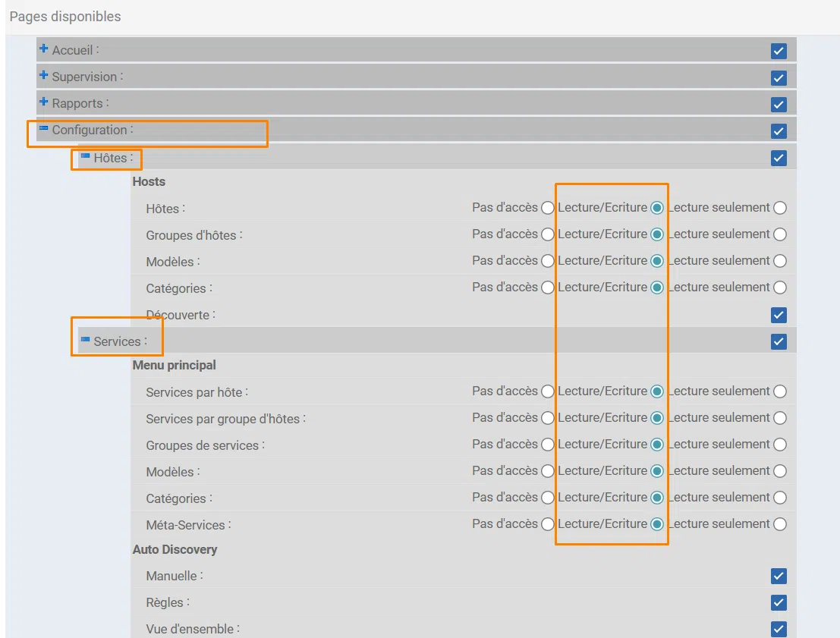Choose Pas d'accès for Catégories under Hosts

point(548,287)
